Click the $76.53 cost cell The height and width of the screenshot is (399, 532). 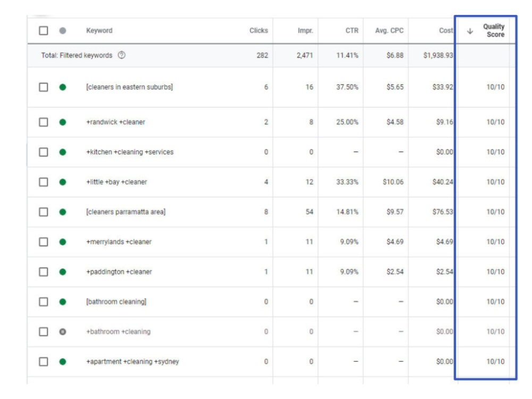coord(443,212)
